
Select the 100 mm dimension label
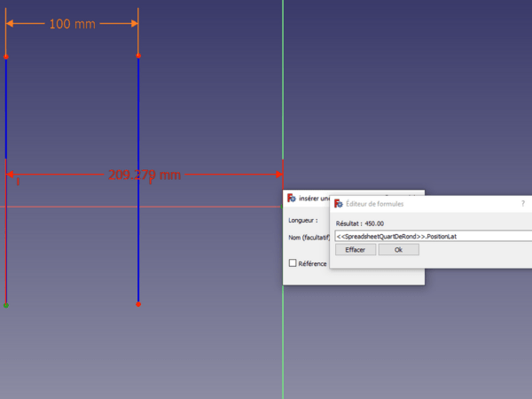click(x=72, y=24)
